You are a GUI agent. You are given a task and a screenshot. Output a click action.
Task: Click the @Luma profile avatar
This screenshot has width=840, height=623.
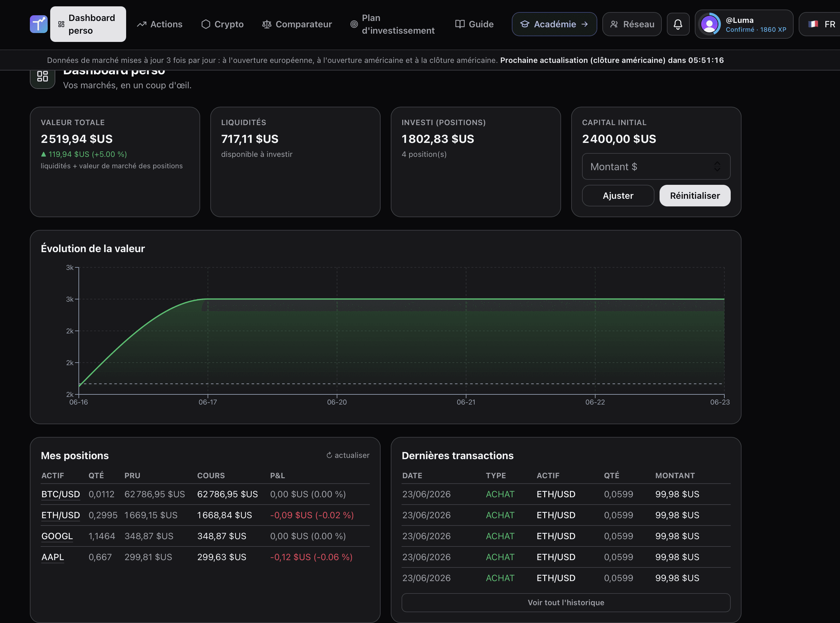coord(709,24)
